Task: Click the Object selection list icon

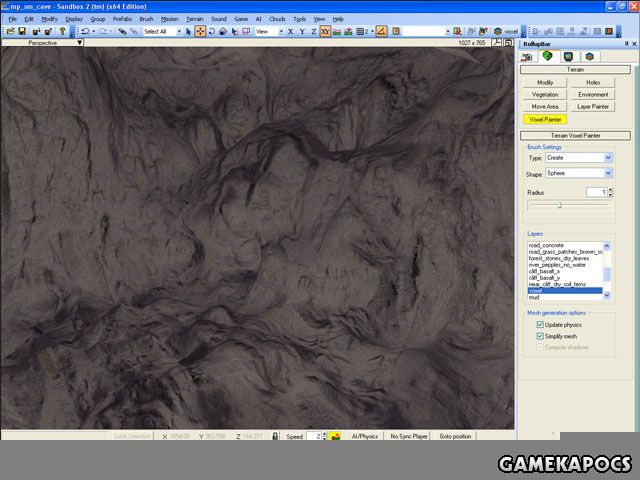Action: tap(458, 31)
